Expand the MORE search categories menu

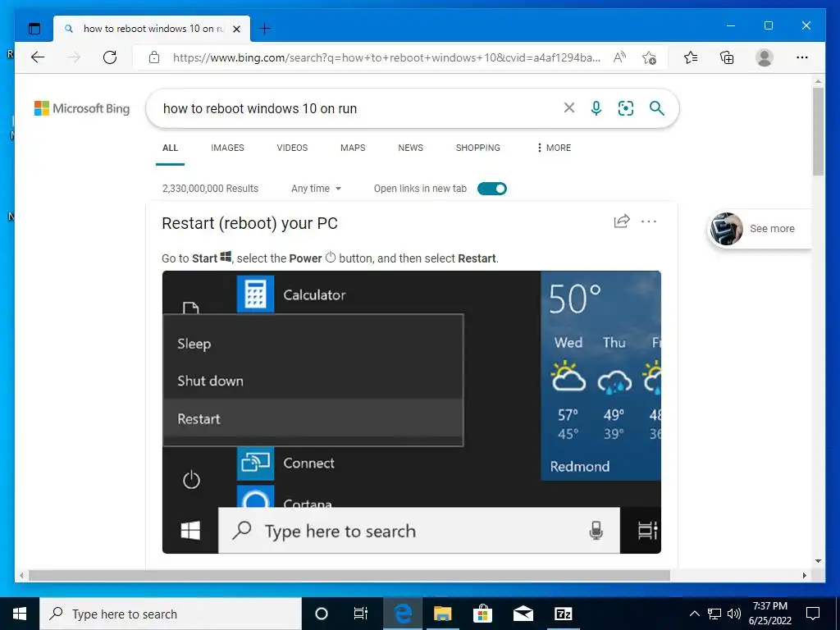tap(554, 148)
